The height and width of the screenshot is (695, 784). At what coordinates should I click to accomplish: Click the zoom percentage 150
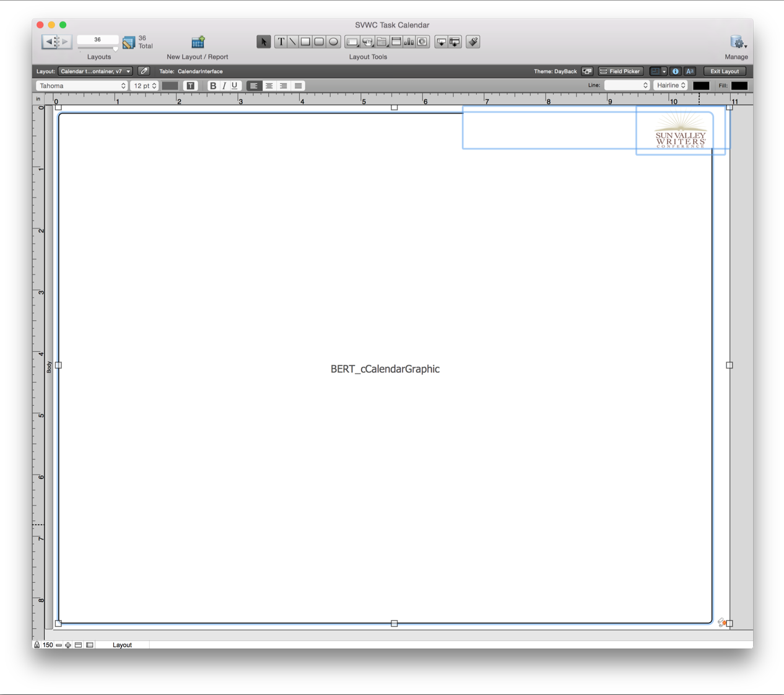pos(48,645)
